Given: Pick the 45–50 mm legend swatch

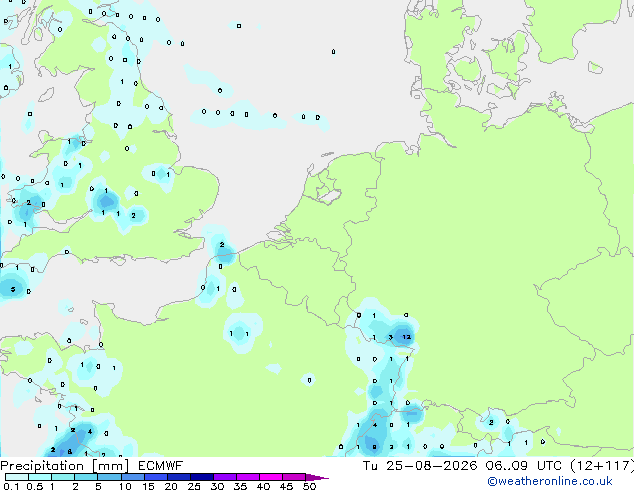Looking at the screenshot, I should pos(294,477).
